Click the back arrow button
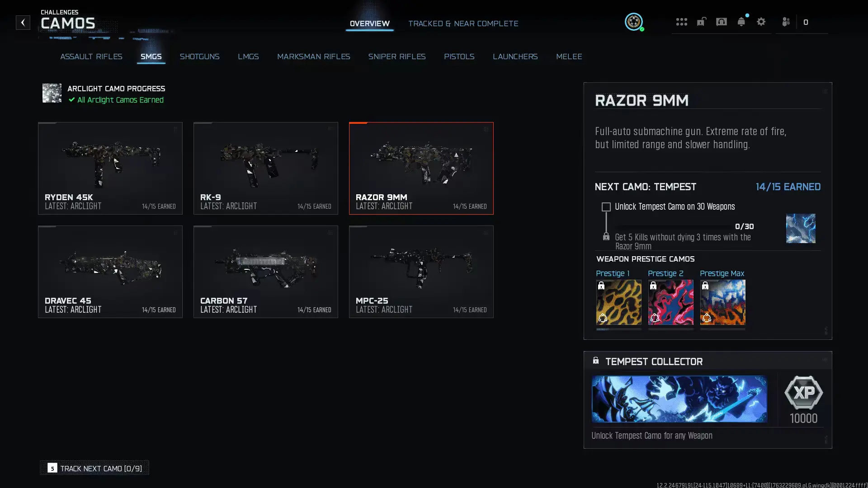 pyautogui.click(x=23, y=22)
